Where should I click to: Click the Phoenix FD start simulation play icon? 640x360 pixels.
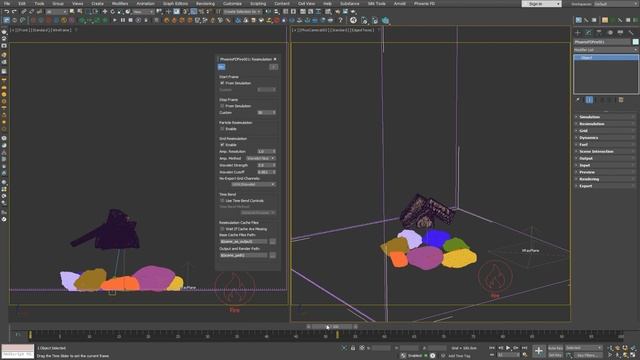(x=115, y=20)
